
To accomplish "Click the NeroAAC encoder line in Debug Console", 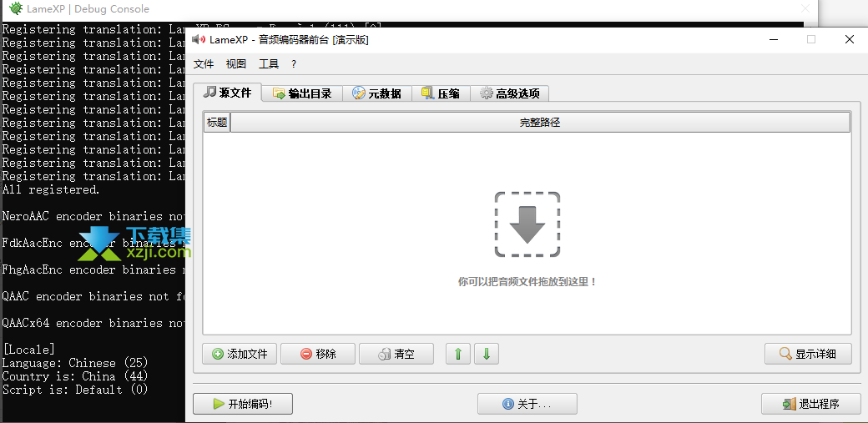I will 93,216.
